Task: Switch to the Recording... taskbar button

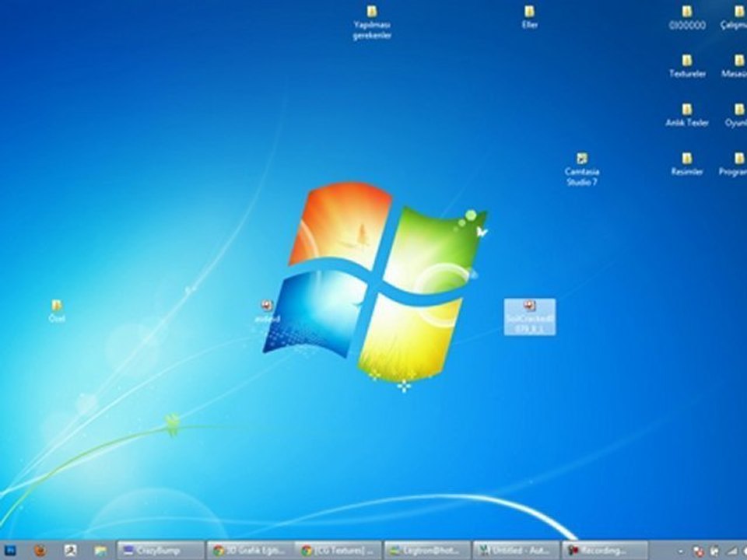Action: tap(605, 551)
